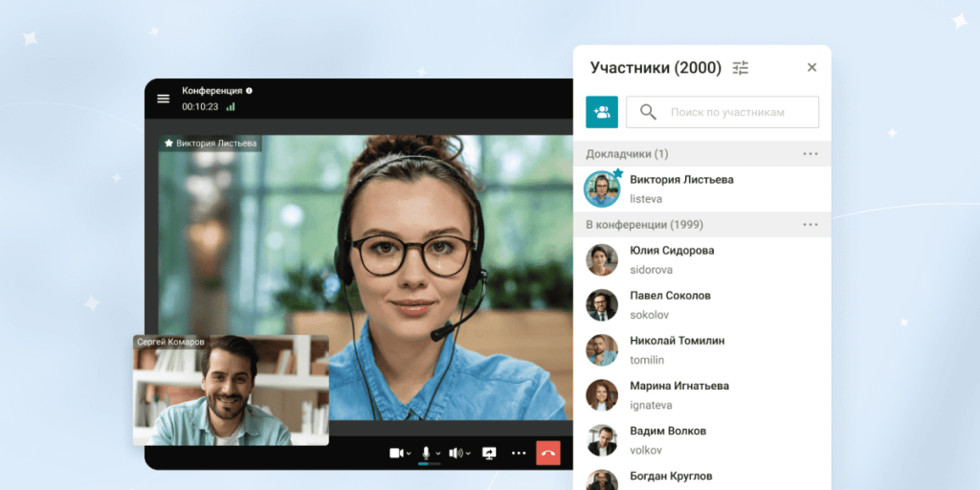Open the speaker options dropdown arrow
Viewport: 980px width, 490px height.
468,454
